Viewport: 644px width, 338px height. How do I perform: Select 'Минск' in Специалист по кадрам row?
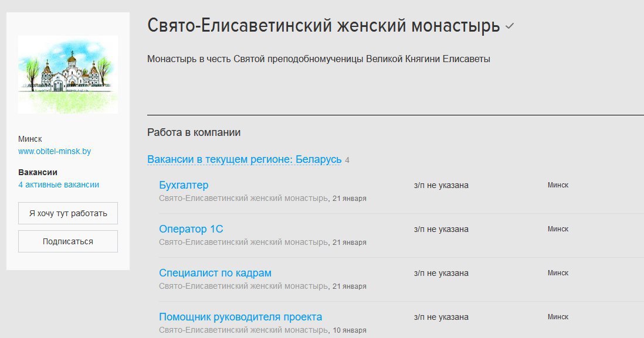point(558,273)
